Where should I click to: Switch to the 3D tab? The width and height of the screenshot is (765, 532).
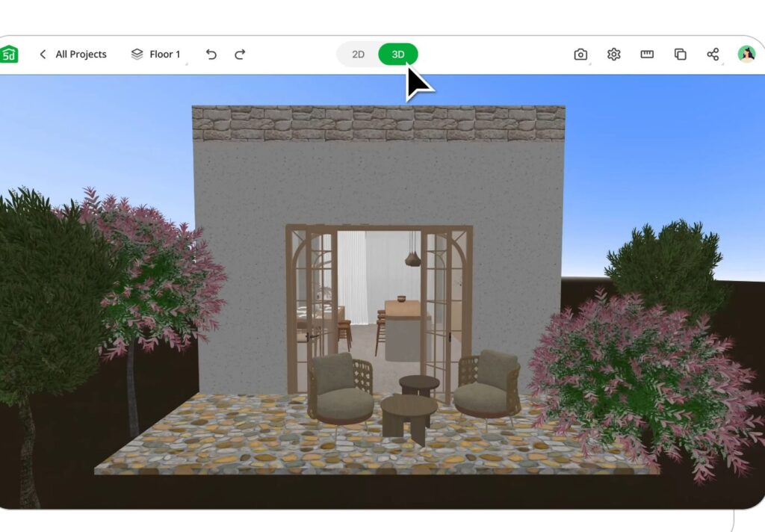[397, 54]
